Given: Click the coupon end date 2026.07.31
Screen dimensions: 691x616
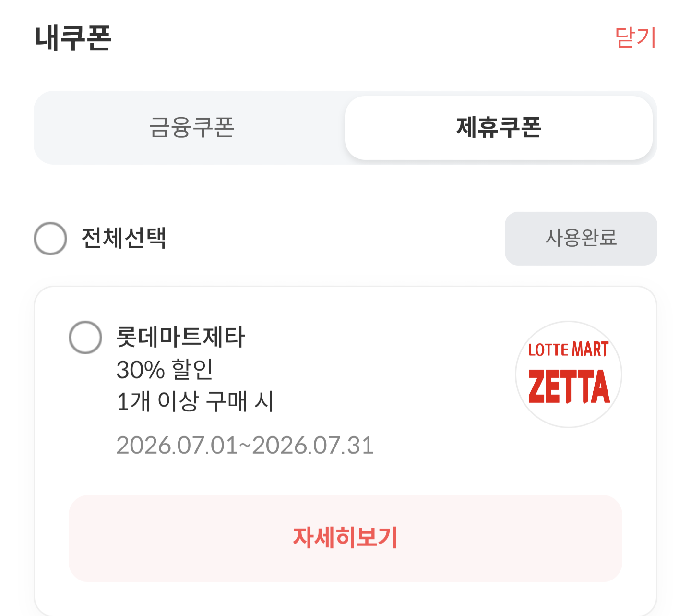Looking at the screenshot, I should (313, 446).
